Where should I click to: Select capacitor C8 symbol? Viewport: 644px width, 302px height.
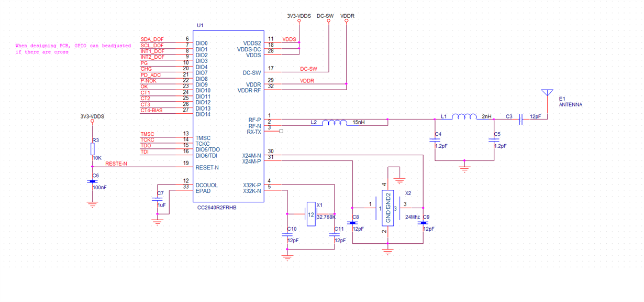(x=353, y=223)
